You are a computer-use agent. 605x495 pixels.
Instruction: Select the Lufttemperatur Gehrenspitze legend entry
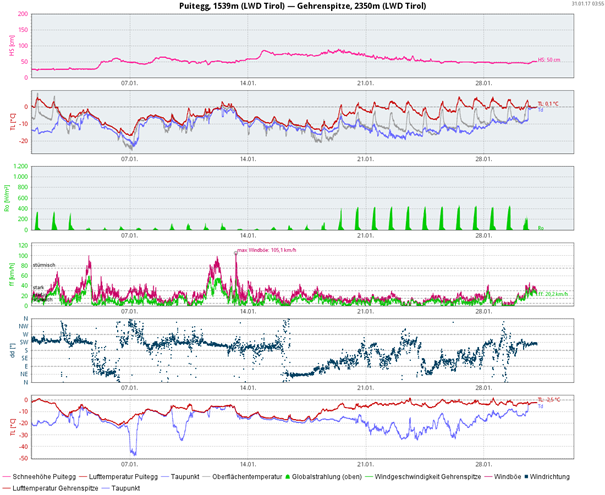pyautogui.click(x=50, y=488)
